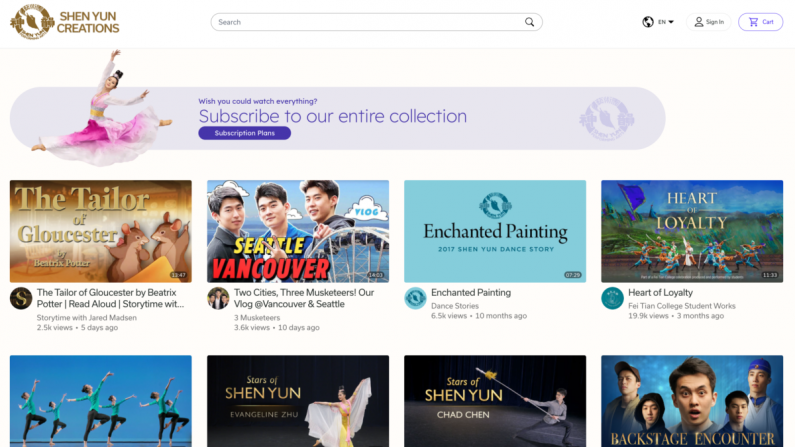Click the magnifying glass search icon

click(529, 22)
